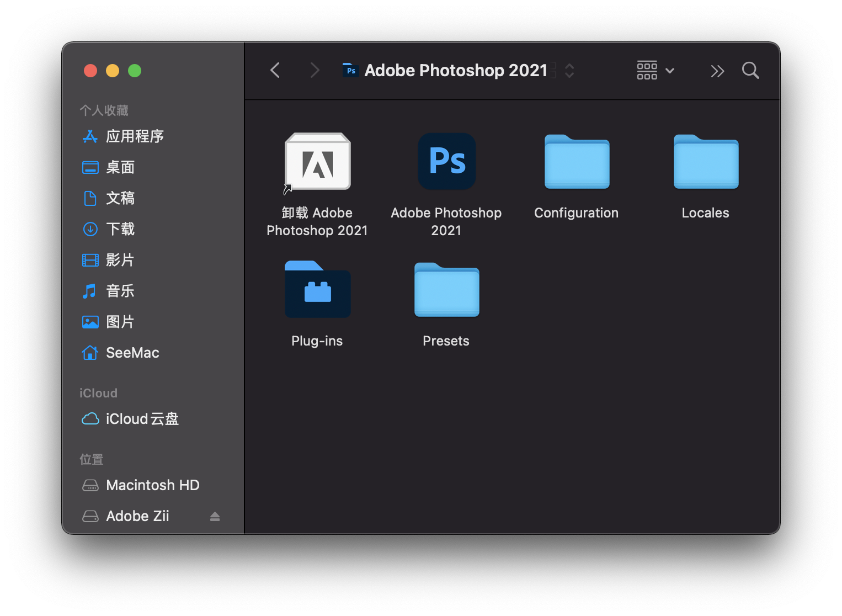842x616 pixels.
Task: Click the search magnifier icon
Action: click(x=750, y=71)
